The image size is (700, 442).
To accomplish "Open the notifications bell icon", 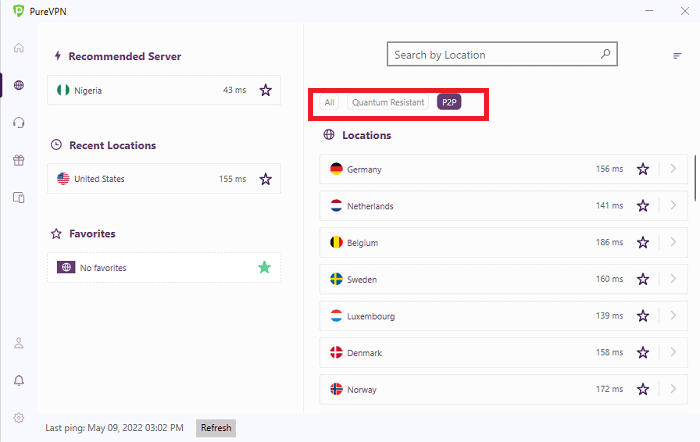I will (19, 380).
